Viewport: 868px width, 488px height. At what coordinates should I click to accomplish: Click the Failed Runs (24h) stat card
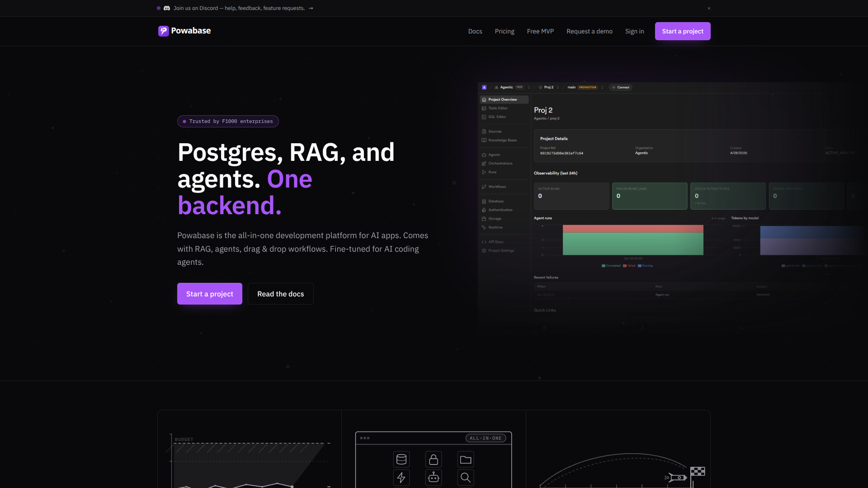click(650, 196)
